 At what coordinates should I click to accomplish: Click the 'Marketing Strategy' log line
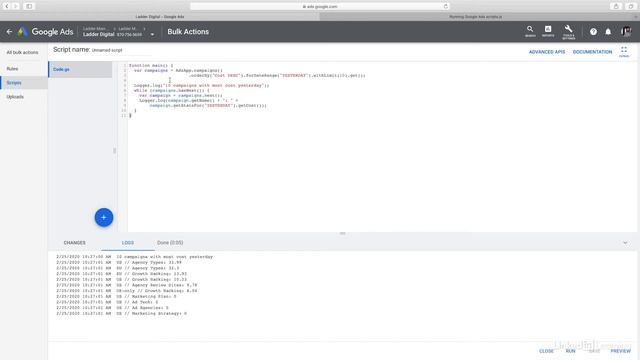121,313
